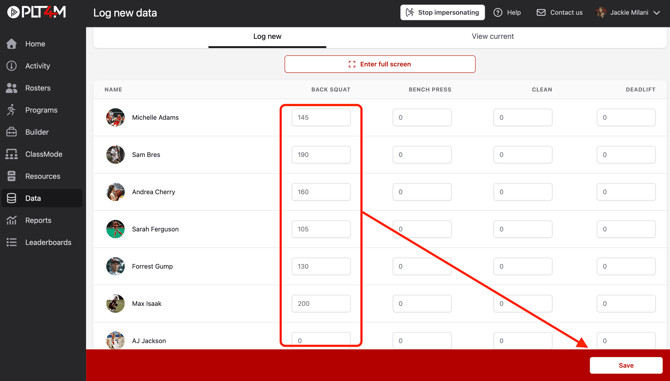Viewport: 670px width, 381px height.
Task: Click the Data database icon
Action: (x=12, y=198)
